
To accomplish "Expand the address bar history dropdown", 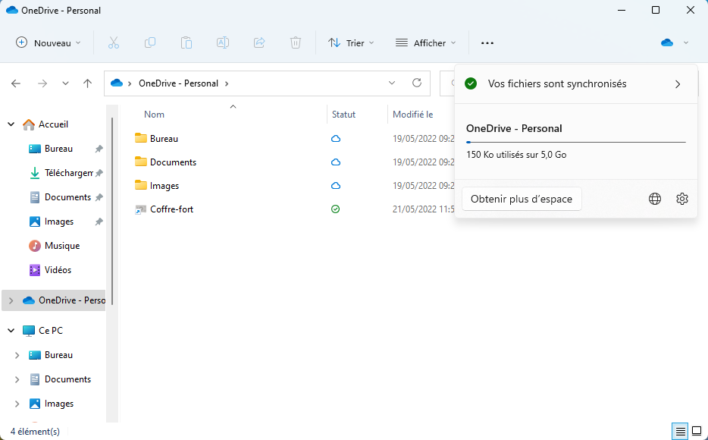I will point(391,83).
